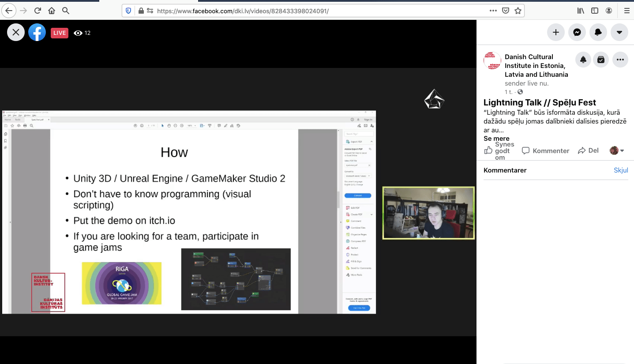Screen dimensions: 634x364
Task: Click the Se mere link
Action: [496, 139]
